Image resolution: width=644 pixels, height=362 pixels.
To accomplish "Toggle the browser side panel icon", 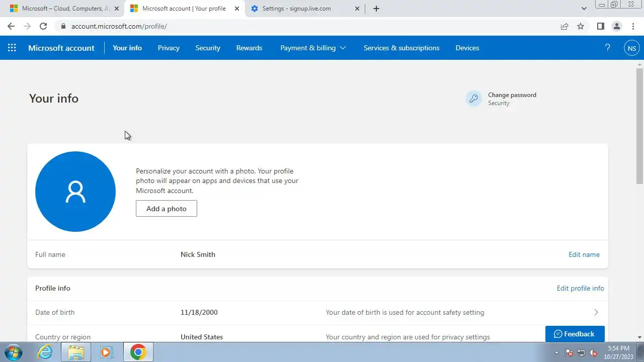I will pyautogui.click(x=600, y=26).
